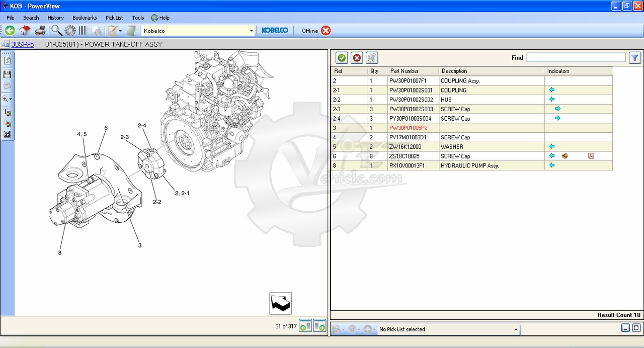
Task: Click the COUPLING row left arrow indicator
Action: coord(552,90)
